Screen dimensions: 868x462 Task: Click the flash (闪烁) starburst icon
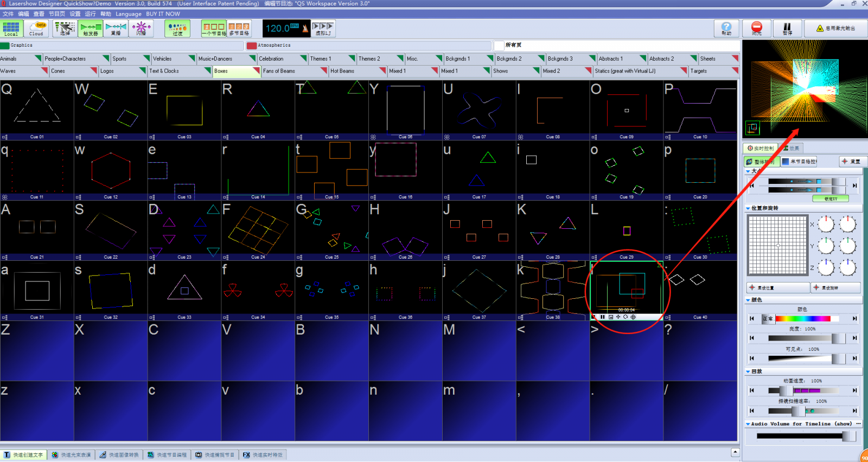142,28
